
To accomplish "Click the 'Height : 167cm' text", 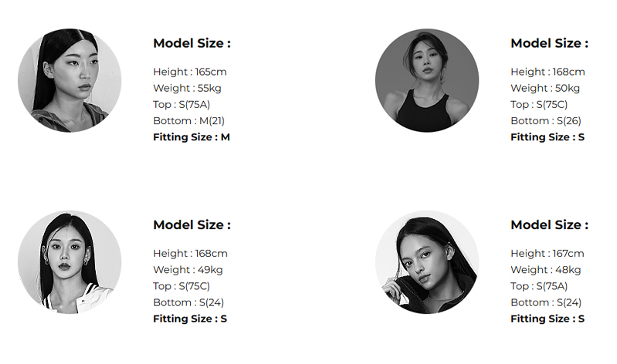I will pos(548,254).
